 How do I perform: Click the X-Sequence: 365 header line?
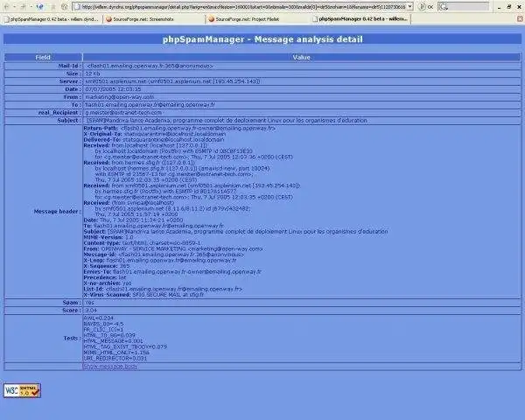[107, 266]
